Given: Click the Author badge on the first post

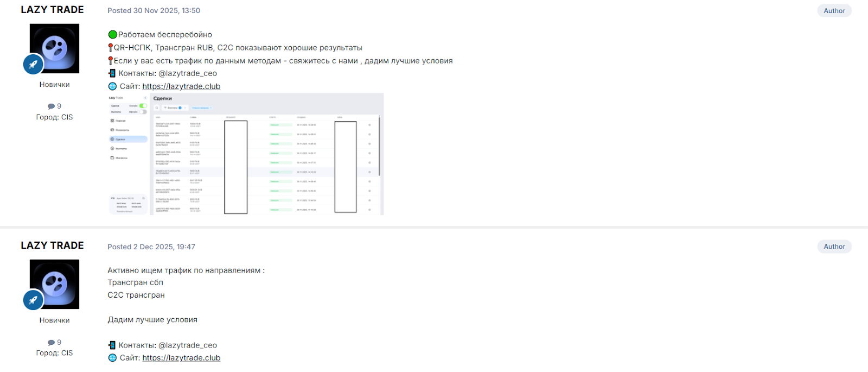Looking at the screenshot, I should pos(834,11).
